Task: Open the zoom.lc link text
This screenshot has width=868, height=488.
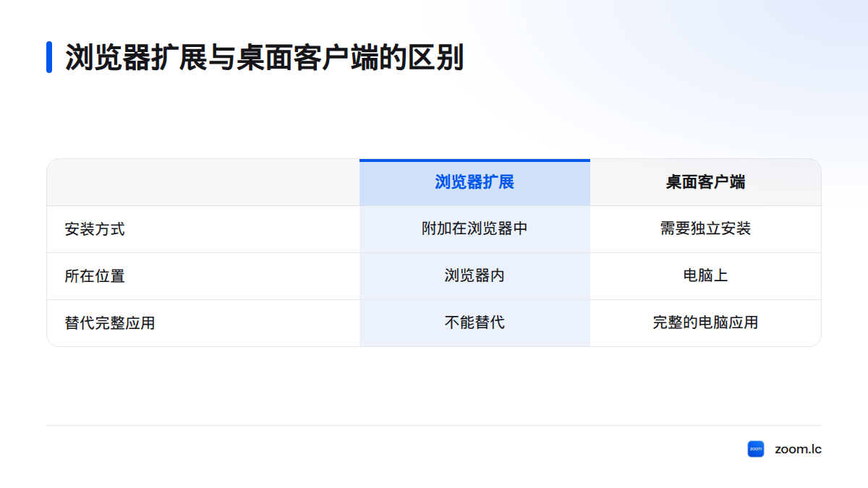Action: coord(798,449)
